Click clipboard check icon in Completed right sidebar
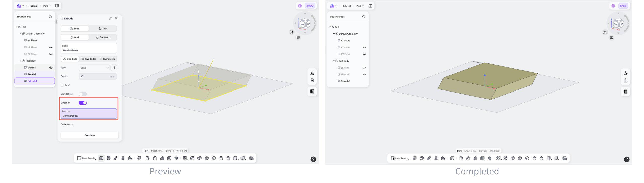The height and width of the screenshot is (183, 644). 625,81
